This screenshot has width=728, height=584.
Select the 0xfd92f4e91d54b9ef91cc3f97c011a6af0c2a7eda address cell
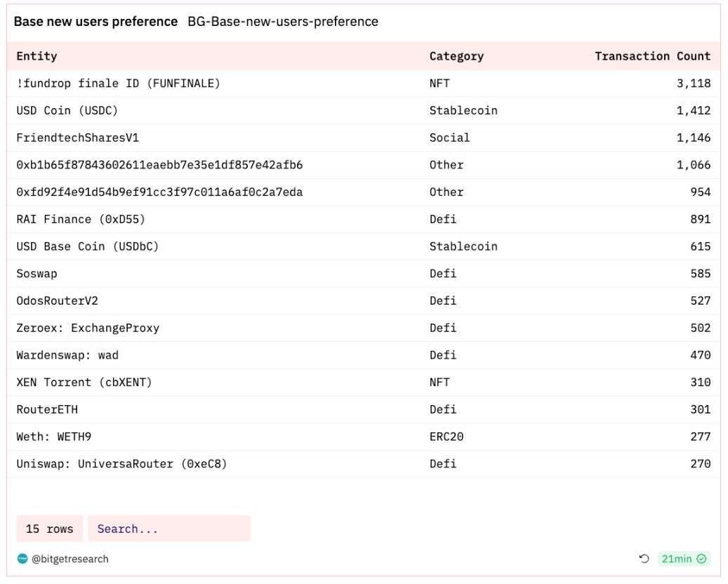[159, 192]
